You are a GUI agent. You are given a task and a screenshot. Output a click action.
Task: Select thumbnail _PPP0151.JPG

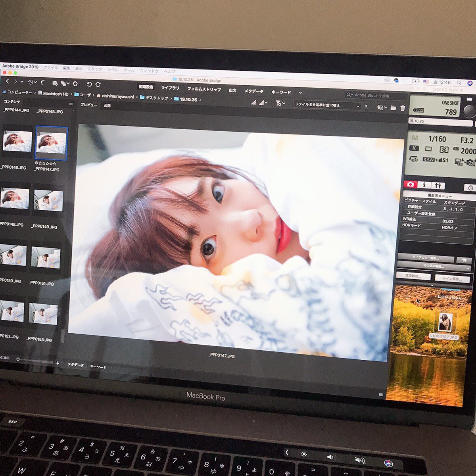(x=45, y=258)
